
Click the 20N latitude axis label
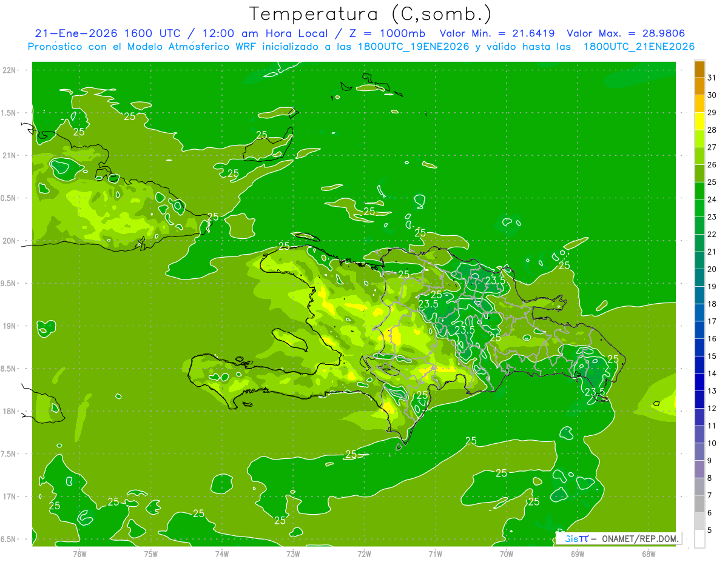point(10,241)
